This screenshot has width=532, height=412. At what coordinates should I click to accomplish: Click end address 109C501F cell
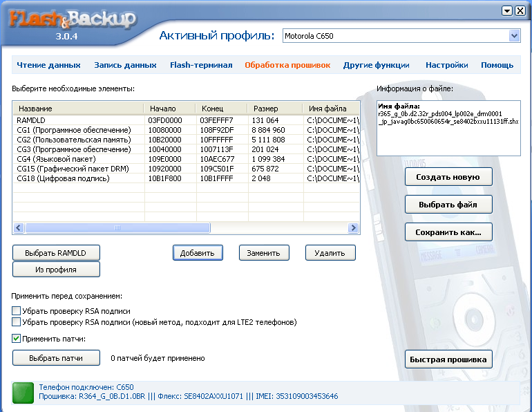[x=217, y=169]
